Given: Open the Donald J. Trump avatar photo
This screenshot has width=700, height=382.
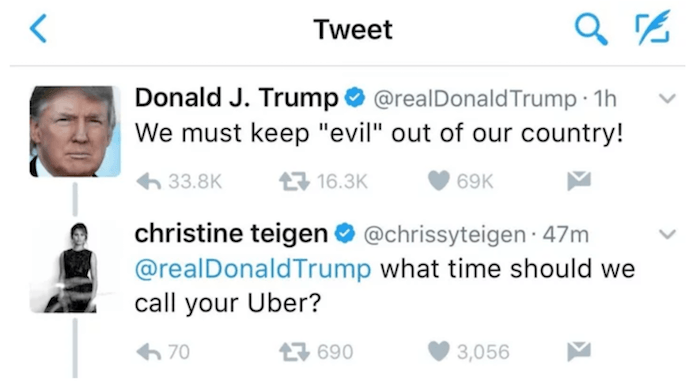Looking at the screenshot, I should [75, 131].
